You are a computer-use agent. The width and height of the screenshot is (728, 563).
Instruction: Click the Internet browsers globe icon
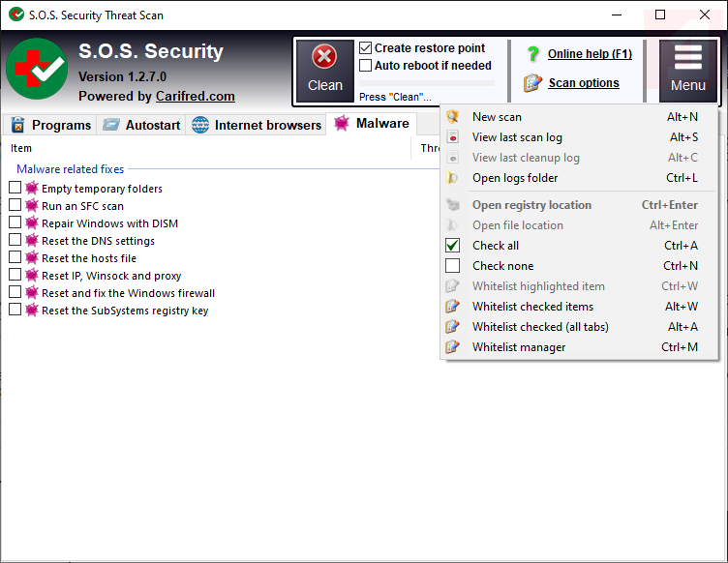(200, 125)
